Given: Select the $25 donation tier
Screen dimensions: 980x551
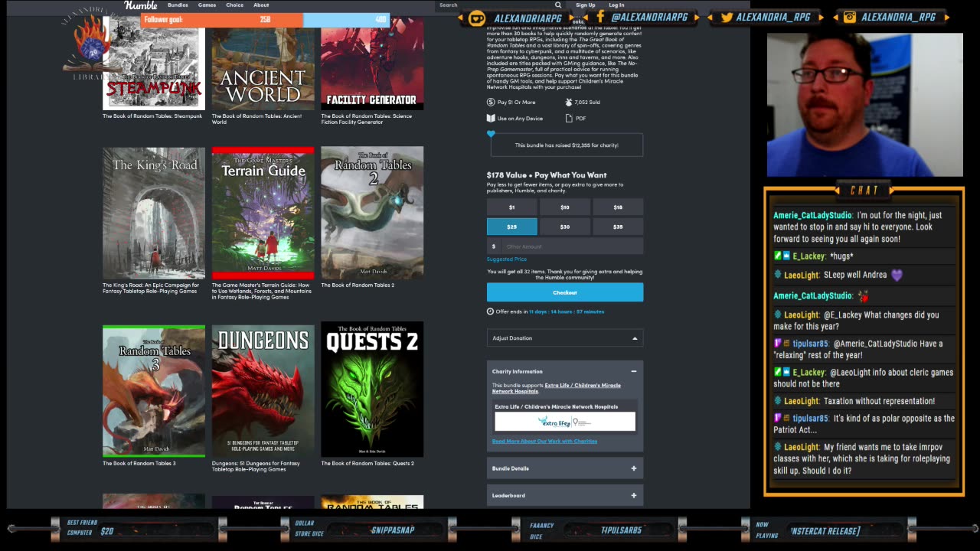Looking at the screenshot, I should [511, 227].
